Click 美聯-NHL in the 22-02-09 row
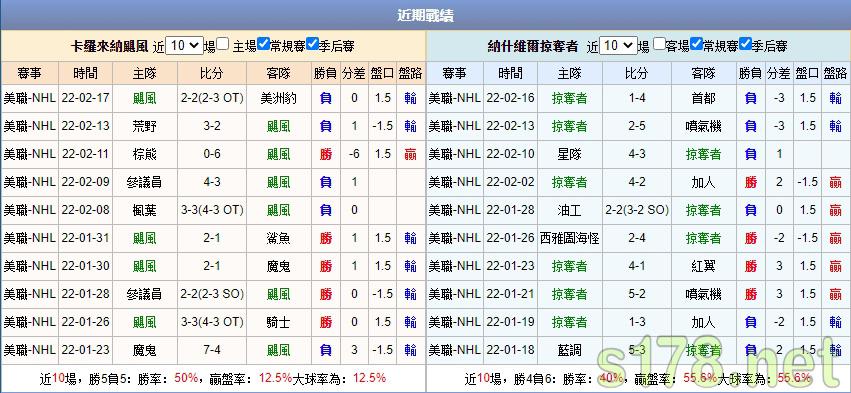The height and width of the screenshot is (393, 851). 29,182
